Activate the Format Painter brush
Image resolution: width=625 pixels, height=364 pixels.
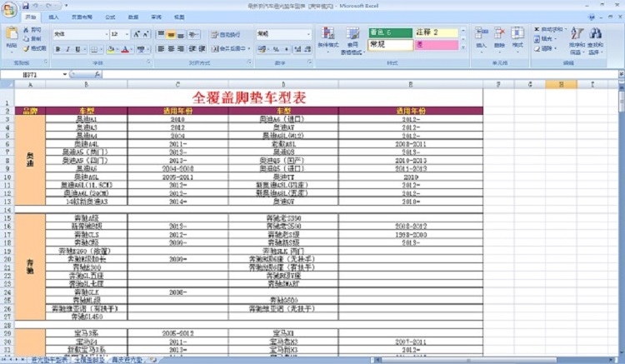point(34,48)
